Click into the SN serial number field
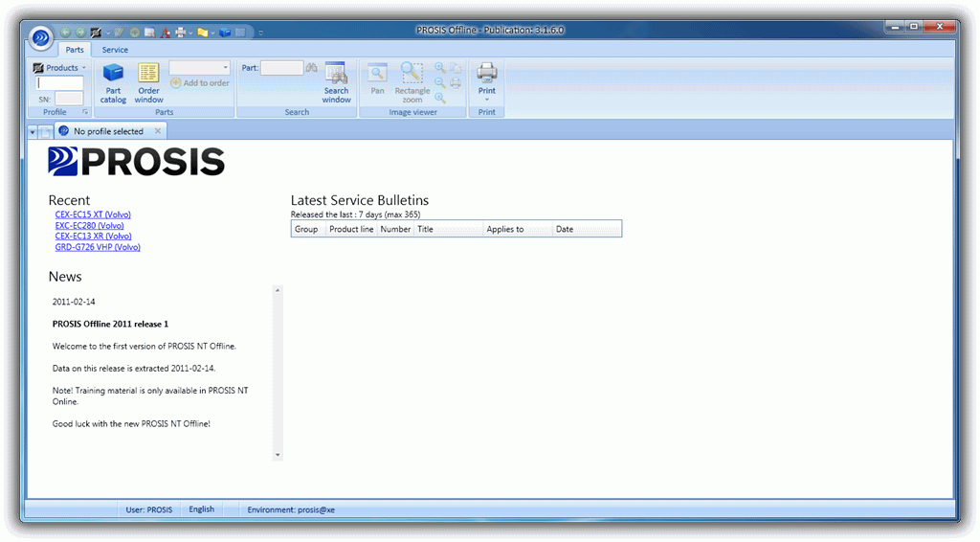Viewport: 980px width, 542px height. pyautogui.click(x=69, y=99)
